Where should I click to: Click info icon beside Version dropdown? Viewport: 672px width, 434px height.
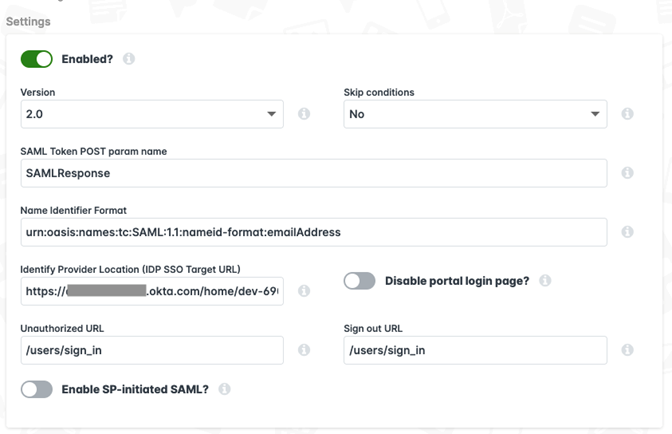pos(304,114)
